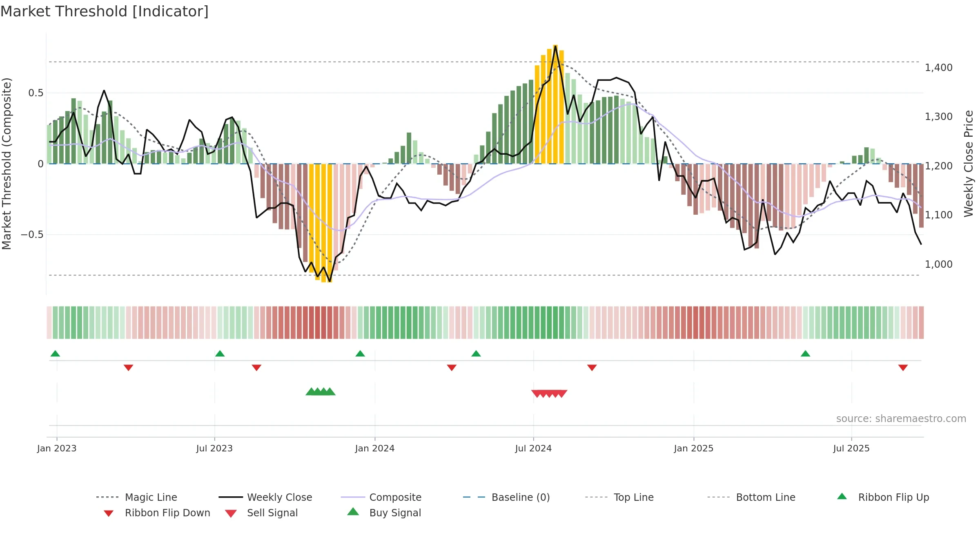Toggle the Weekly Close legend entry
This screenshot has height=551, width=980.
click(x=265, y=497)
